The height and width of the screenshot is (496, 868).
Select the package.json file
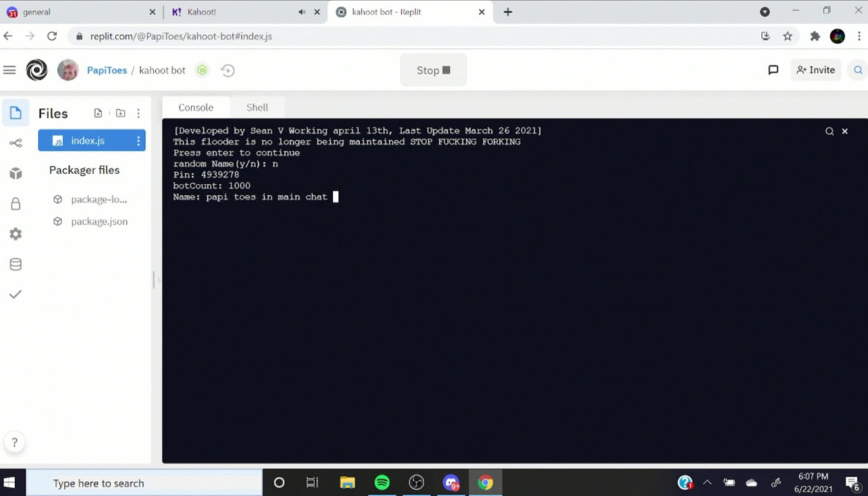pos(99,221)
